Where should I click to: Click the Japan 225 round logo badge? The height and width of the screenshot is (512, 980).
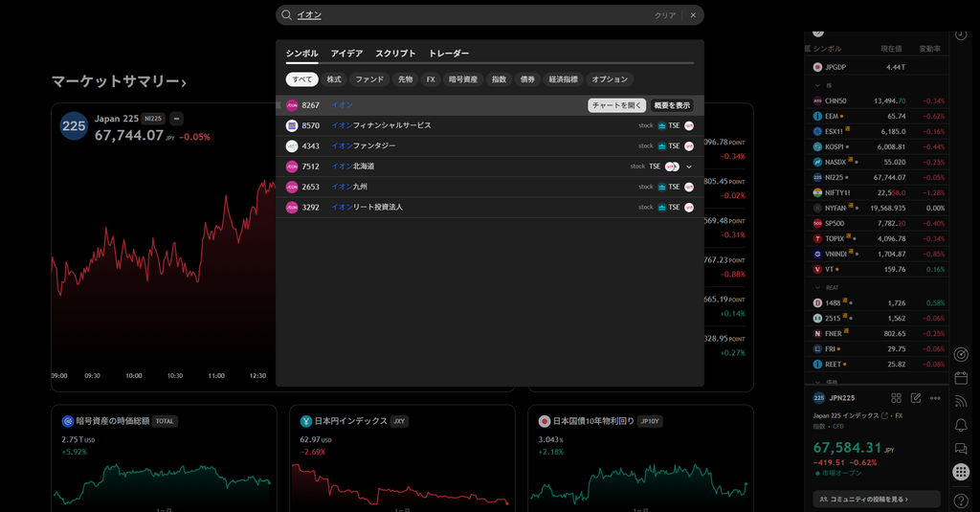(74, 126)
